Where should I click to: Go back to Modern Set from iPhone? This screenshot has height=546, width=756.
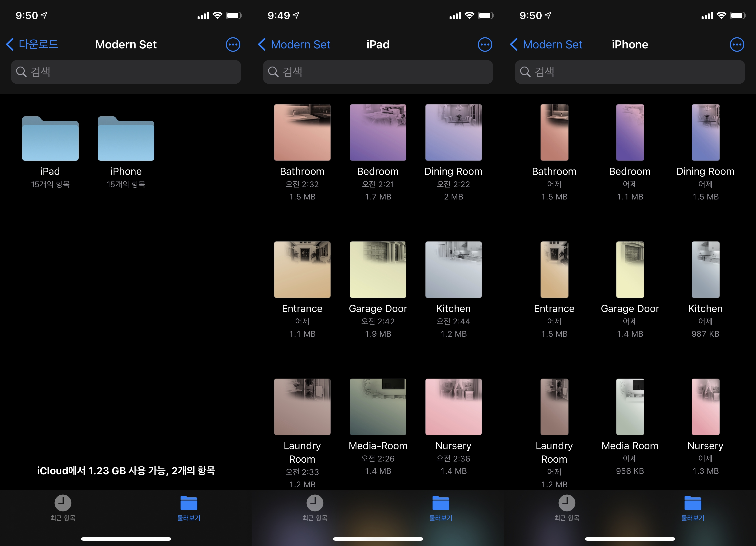546,44
